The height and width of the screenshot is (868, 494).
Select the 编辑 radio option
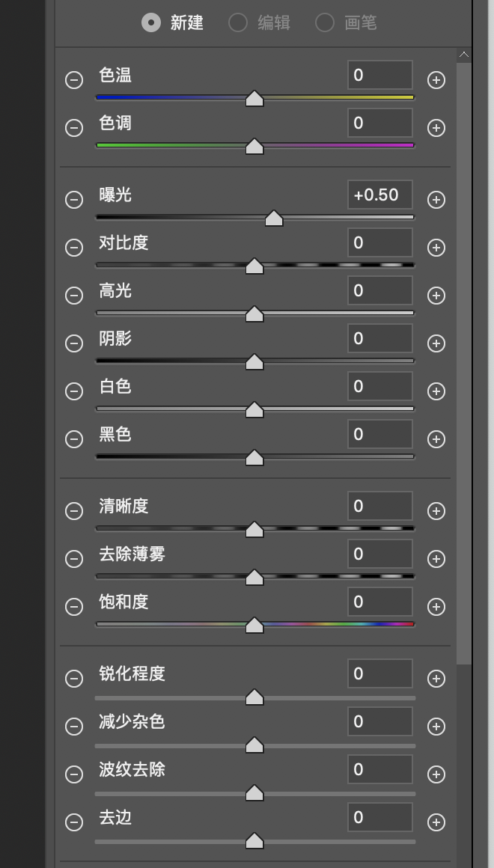[x=238, y=23]
